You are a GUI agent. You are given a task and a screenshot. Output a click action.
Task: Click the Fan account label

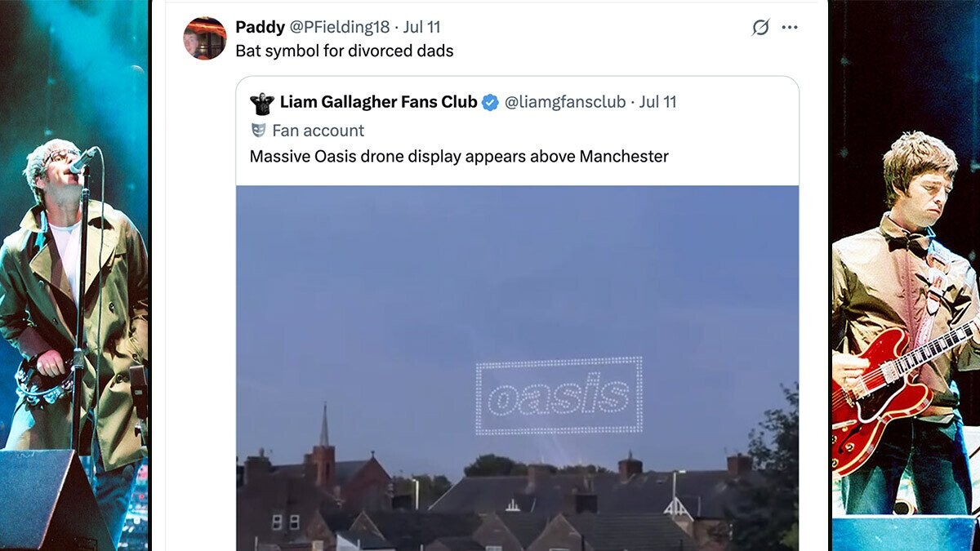tap(318, 131)
